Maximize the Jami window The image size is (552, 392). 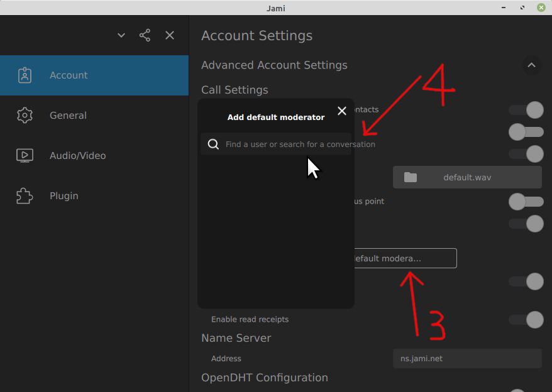pos(522,8)
